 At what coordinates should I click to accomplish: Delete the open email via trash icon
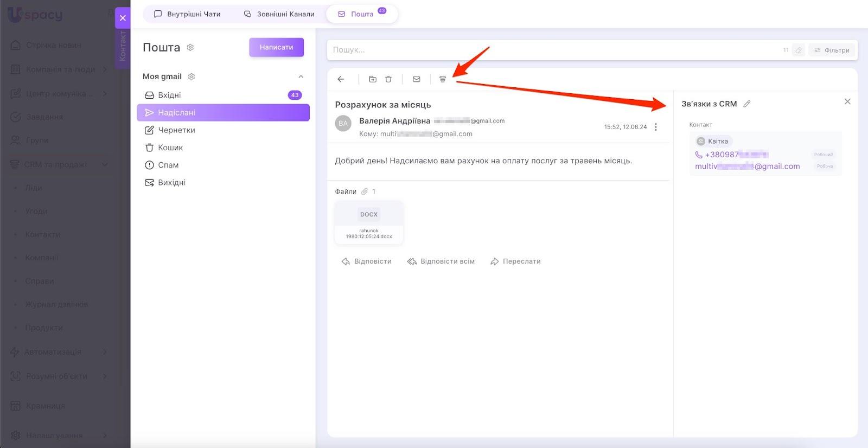click(x=388, y=79)
